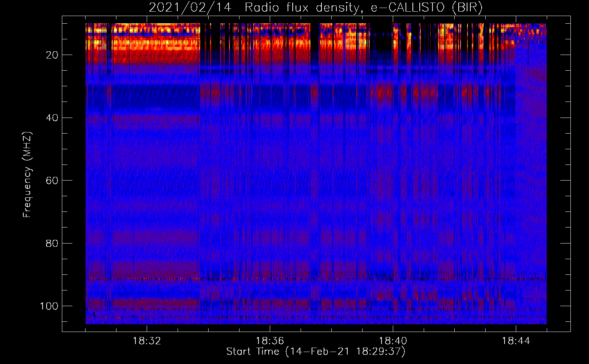Click the 18:36 time tick label

coord(270,341)
